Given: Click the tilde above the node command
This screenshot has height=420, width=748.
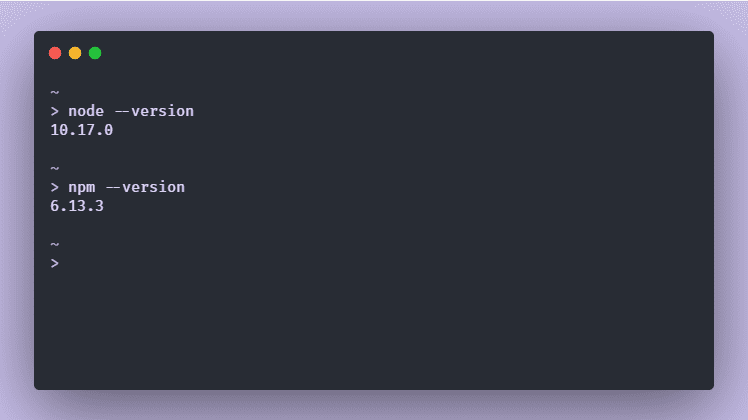Looking at the screenshot, I should coord(55,92).
